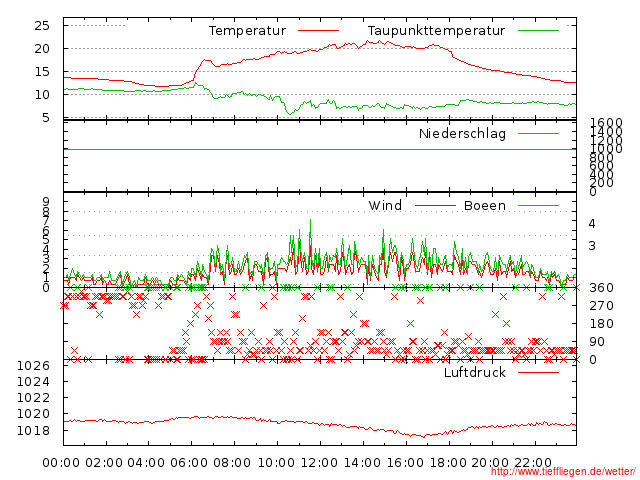Click the Taupunkttemperatur legend label
This screenshot has height=480, width=640.
point(436,31)
